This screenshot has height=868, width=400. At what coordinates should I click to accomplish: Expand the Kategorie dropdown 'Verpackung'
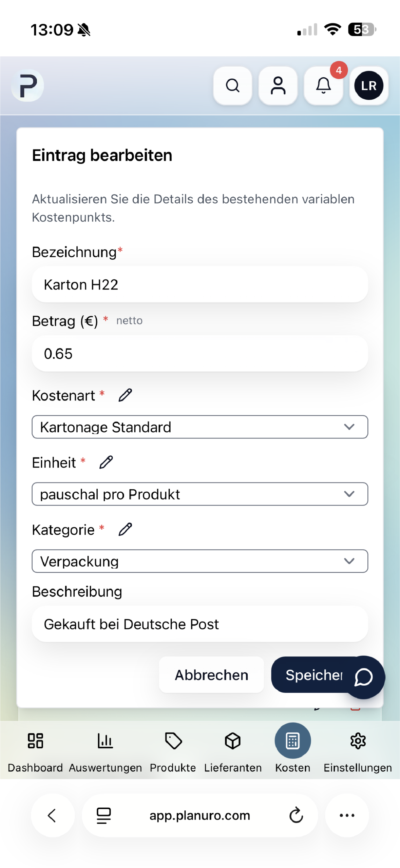(200, 561)
